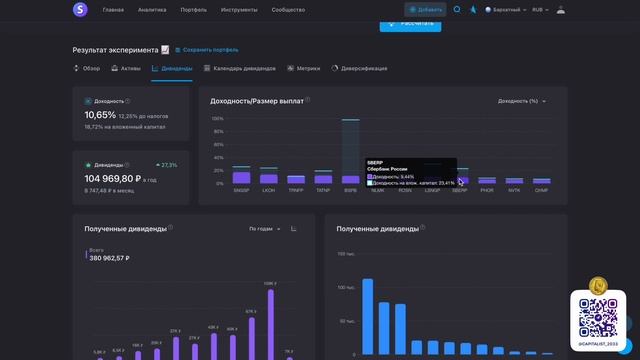Click the 27,3% growth indicator
The image size is (640, 360).
[167, 165]
